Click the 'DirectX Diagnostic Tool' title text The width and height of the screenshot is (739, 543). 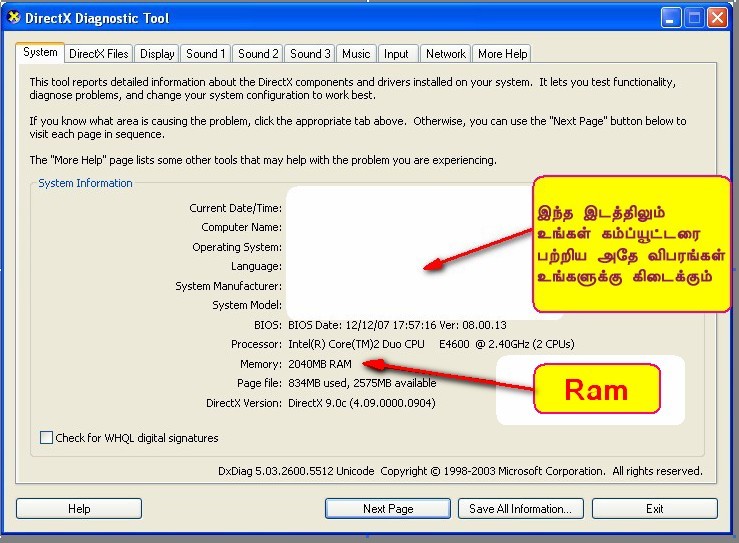coord(97,18)
